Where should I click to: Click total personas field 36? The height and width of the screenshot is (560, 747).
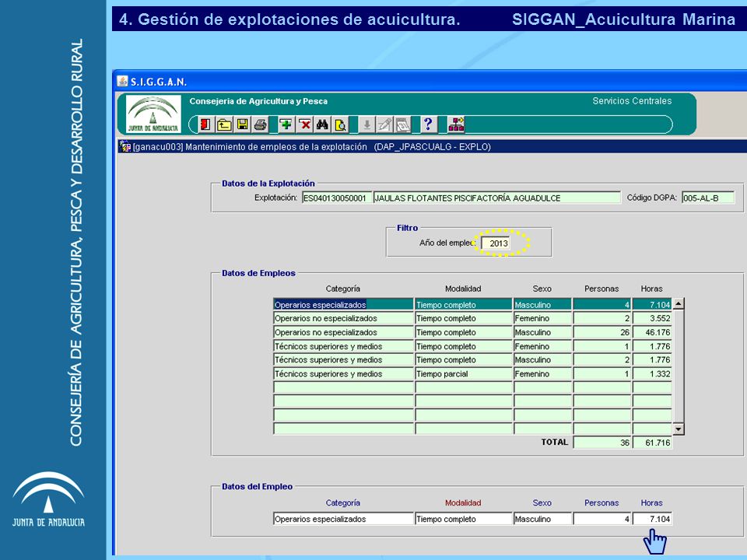click(602, 443)
